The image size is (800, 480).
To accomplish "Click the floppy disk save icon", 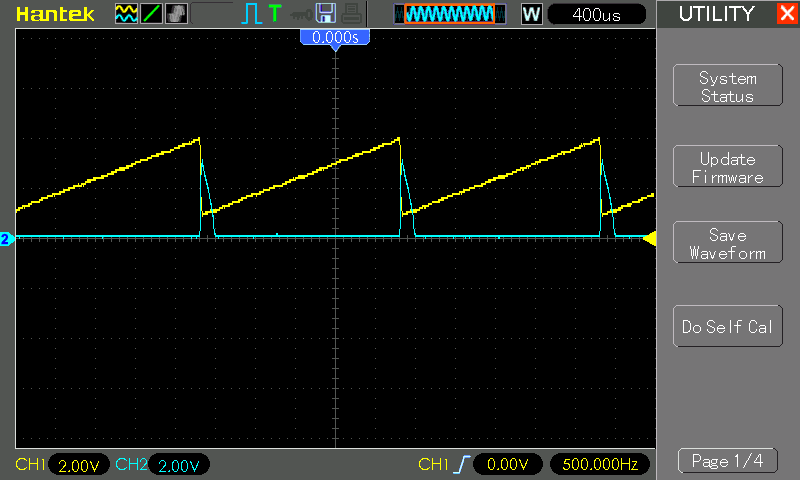I will point(326,14).
